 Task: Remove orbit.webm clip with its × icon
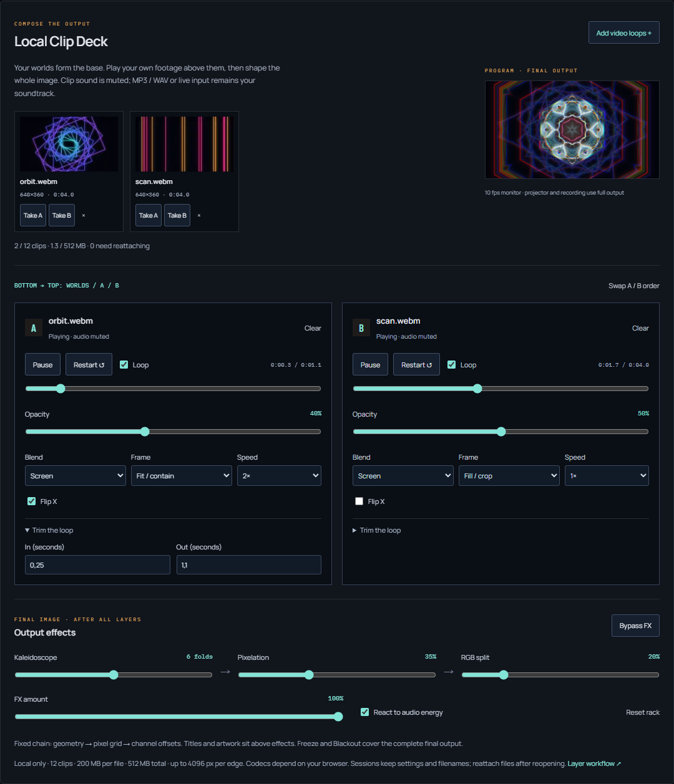tap(84, 215)
